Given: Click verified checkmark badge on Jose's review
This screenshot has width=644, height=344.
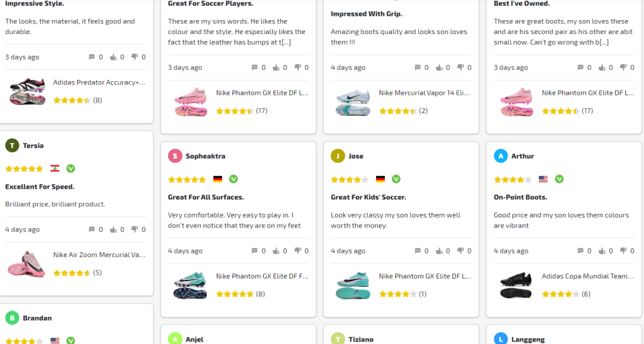Looking at the screenshot, I should click(396, 179).
